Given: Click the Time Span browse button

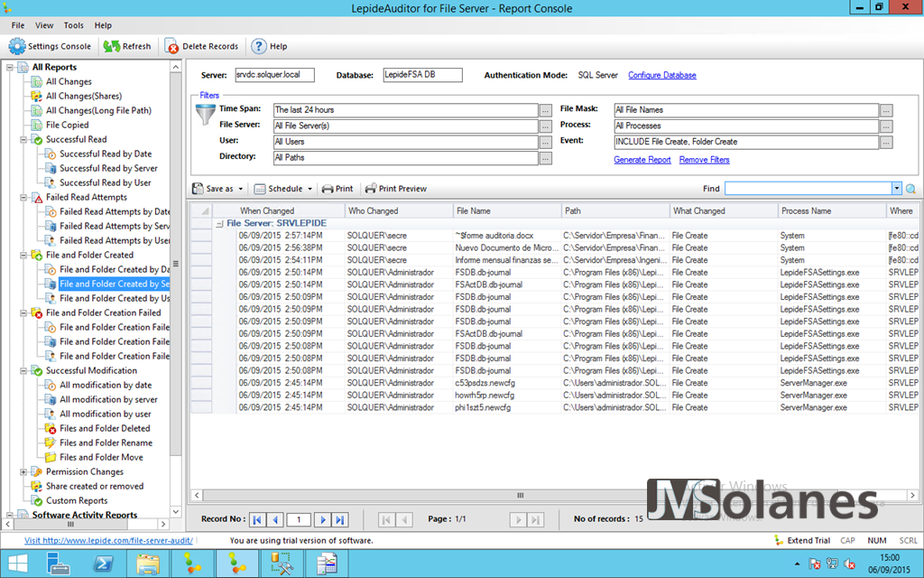Looking at the screenshot, I should tap(546, 110).
